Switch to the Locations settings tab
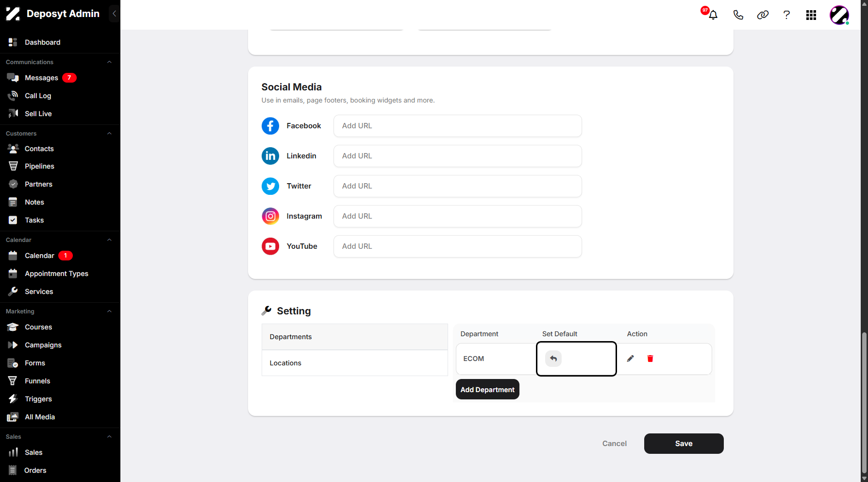Screen dimensions: 868x482 tap(354, 363)
